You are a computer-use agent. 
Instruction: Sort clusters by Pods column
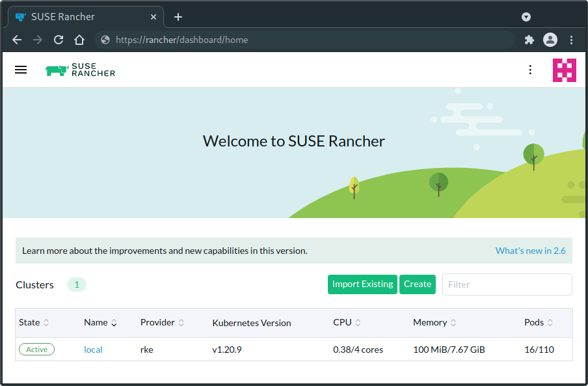(x=539, y=323)
